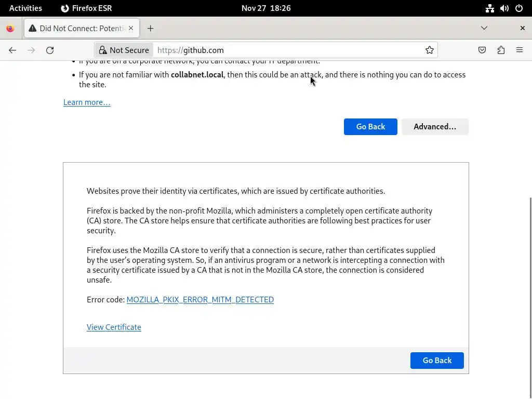Click the network status icon
The width and height of the screenshot is (532, 399).
(489, 8)
